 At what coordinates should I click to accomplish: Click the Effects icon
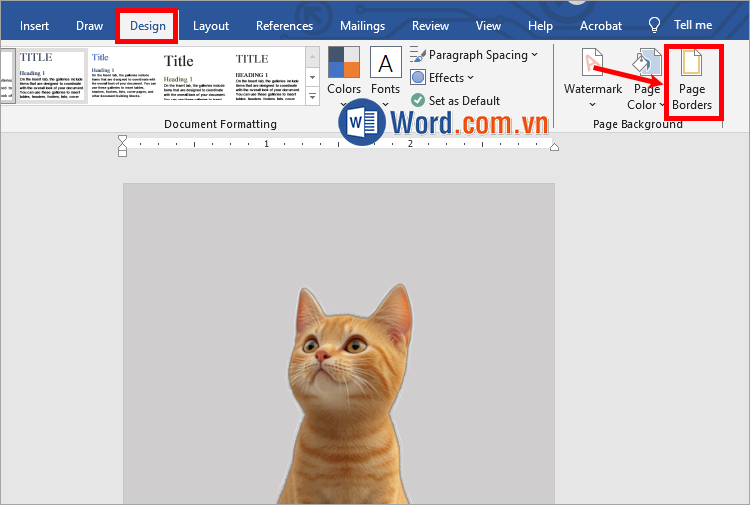click(418, 77)
